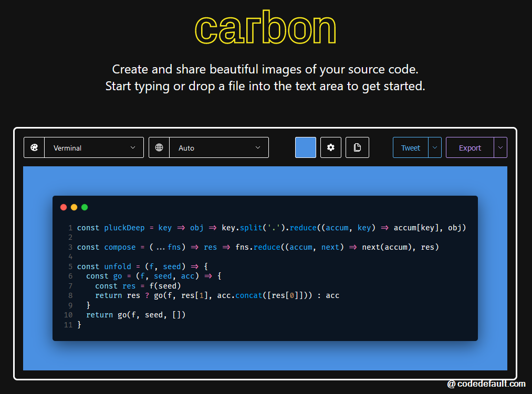Open settings with the gear icon
Image resolution: width=532 pixels, height=394 pixels.
click(x=331, y=147)
